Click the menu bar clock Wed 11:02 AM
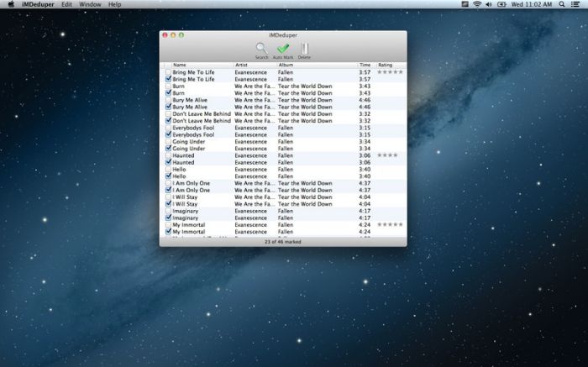The width and height of the screenshot is (588, 367). point(532,4)
